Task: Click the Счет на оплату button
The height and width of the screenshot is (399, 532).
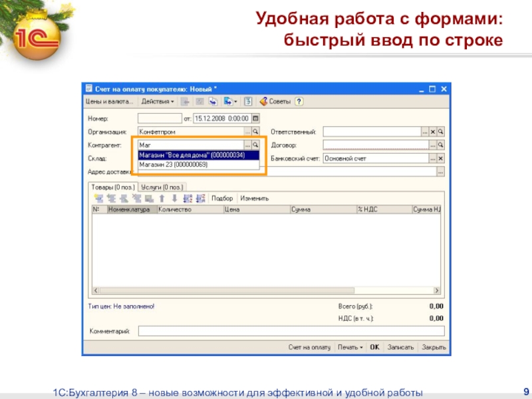Action: (309, 347)
